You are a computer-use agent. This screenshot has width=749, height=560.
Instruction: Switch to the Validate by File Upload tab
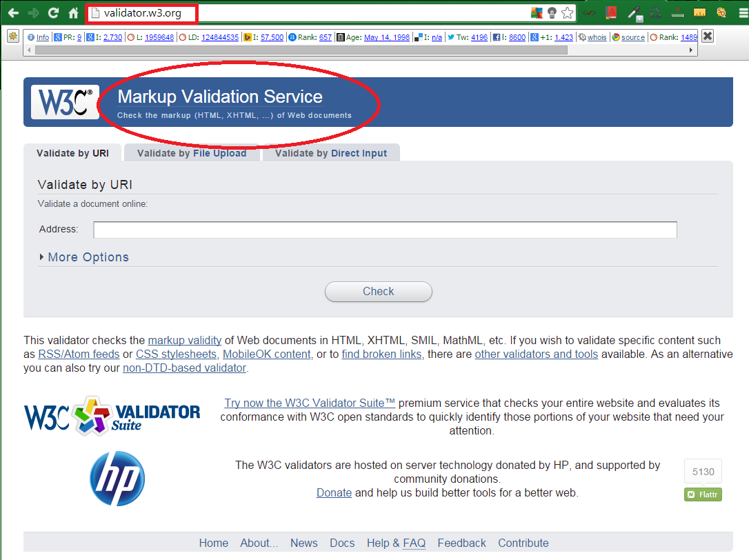(x=192, y=152)
